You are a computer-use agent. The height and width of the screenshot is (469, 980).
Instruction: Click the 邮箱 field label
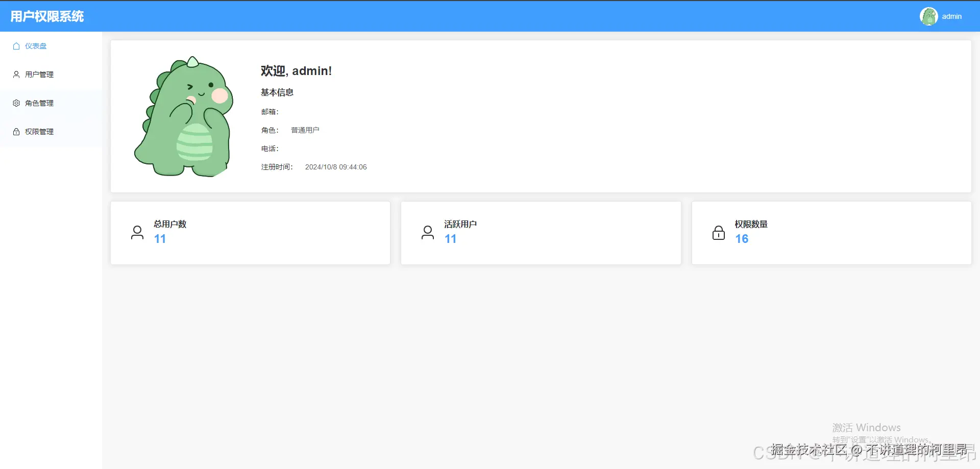coord(270,112)
